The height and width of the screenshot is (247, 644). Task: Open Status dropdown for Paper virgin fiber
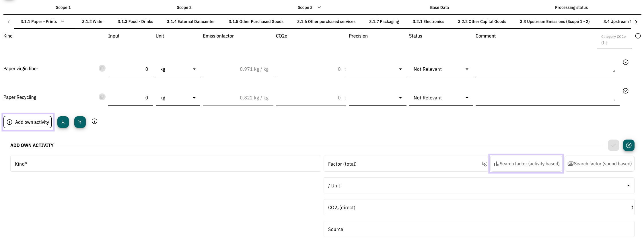tap(441, 69)
